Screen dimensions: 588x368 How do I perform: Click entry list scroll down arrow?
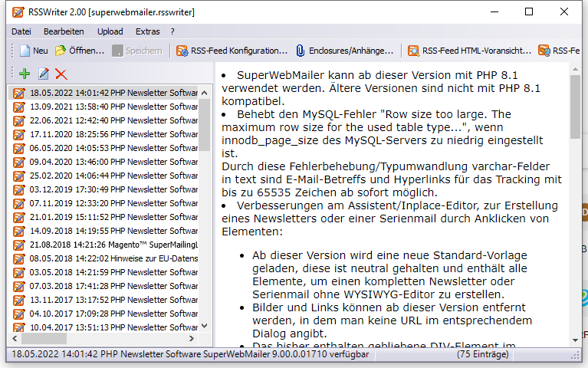click(205, 326)
